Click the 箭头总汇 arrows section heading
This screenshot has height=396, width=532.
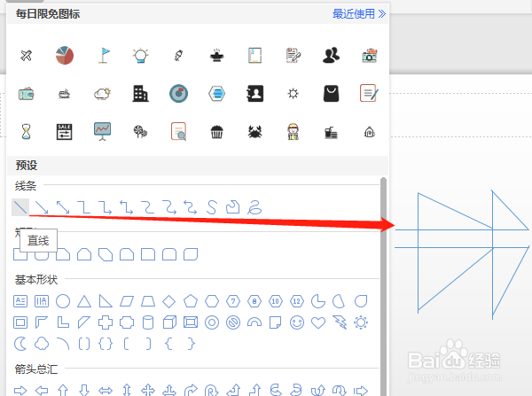[x=36, y=369]
